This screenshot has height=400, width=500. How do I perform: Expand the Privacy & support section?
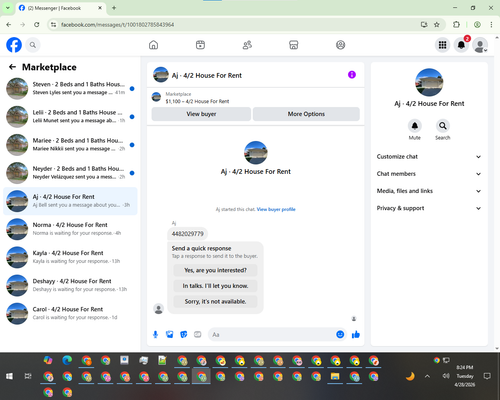click(429, 208)
